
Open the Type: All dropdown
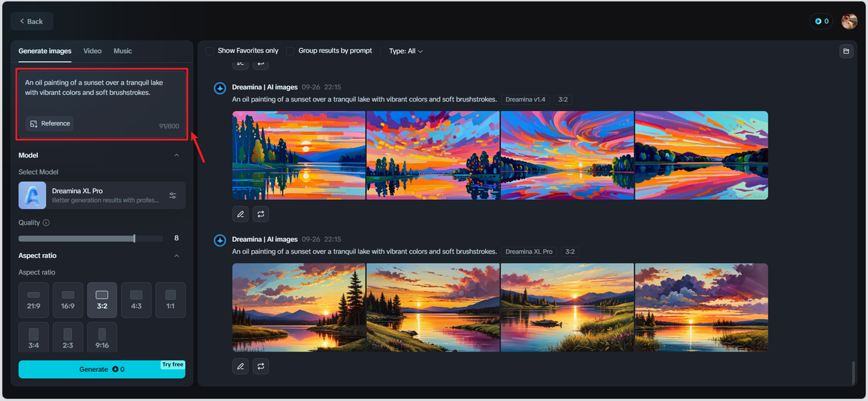(x=406, y=51)
